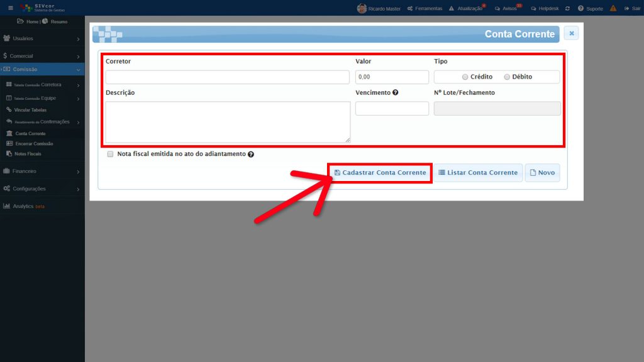This screenshot has height=362, width=644.
Task: Expand Tabela Comissão Corretora chevron
Action: point(78,85)
